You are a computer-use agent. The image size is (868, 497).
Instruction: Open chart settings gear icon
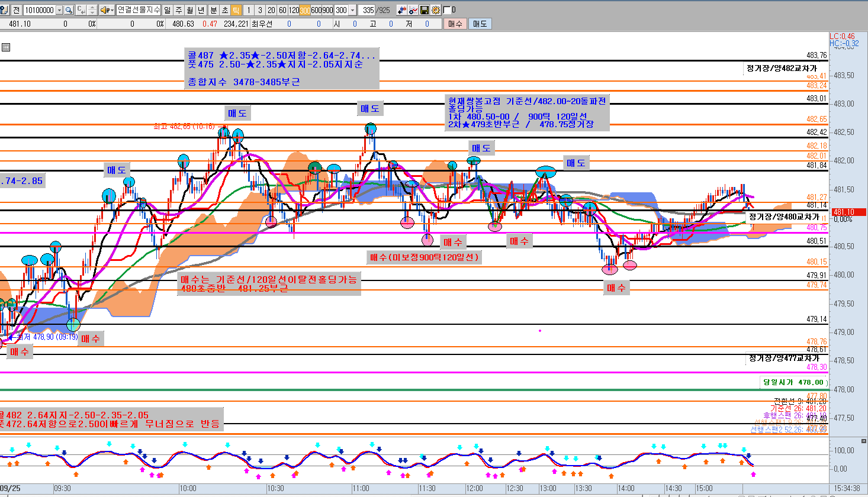pyautogui.click(x=436, y=10)
